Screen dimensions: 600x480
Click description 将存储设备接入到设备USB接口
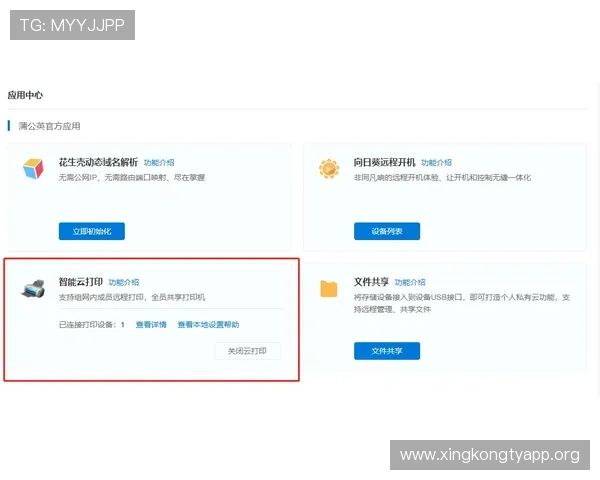(462, 303)
